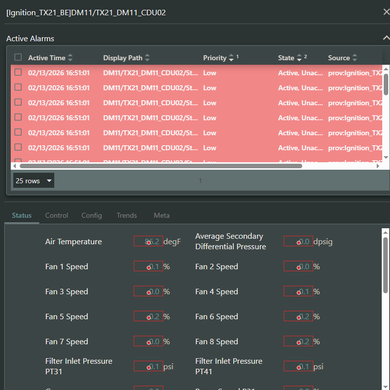Open the Config tab
390x390 pixels.
(x=92, y=215)
